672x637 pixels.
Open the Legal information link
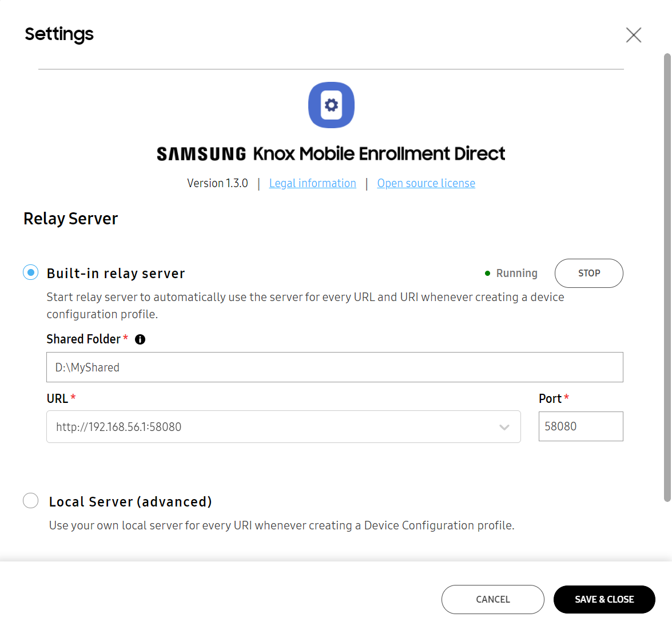[312, 183]
